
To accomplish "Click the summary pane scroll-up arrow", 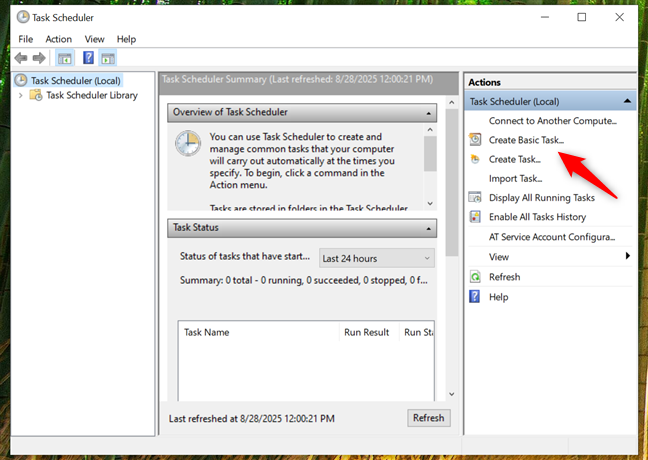I will coord(452,102).
